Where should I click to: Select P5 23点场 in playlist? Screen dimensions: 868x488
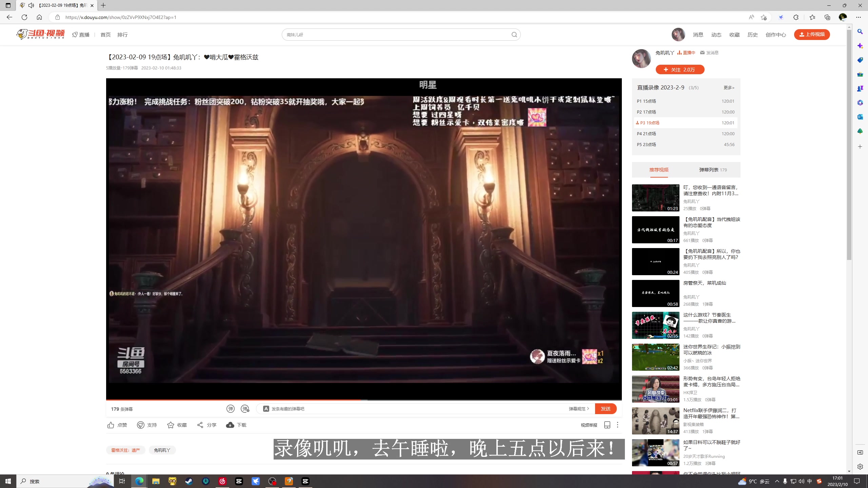[x=686, y=144]
